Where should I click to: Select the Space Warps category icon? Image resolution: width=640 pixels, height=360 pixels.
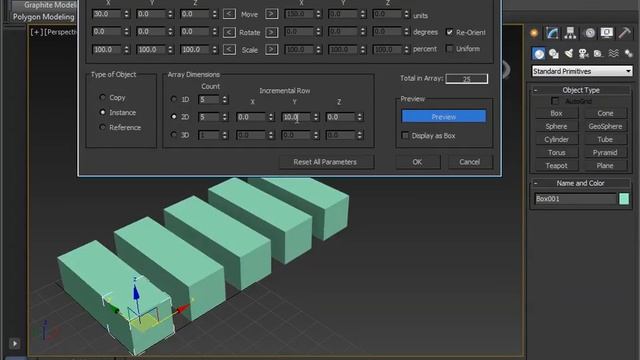[613, 53]
